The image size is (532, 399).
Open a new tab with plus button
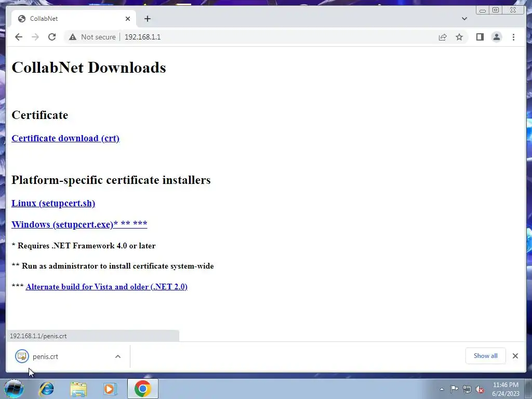tap(147, 19)
